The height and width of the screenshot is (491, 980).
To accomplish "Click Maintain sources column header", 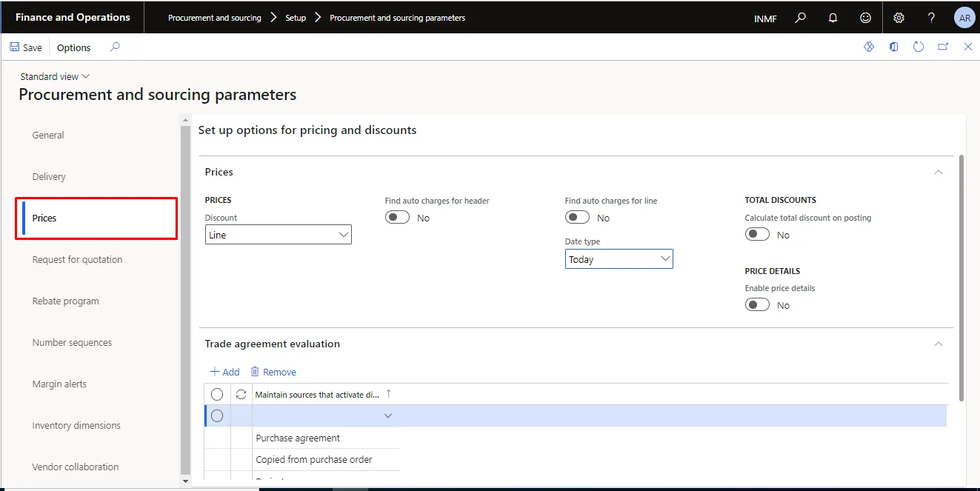I will tap(317, 395).
